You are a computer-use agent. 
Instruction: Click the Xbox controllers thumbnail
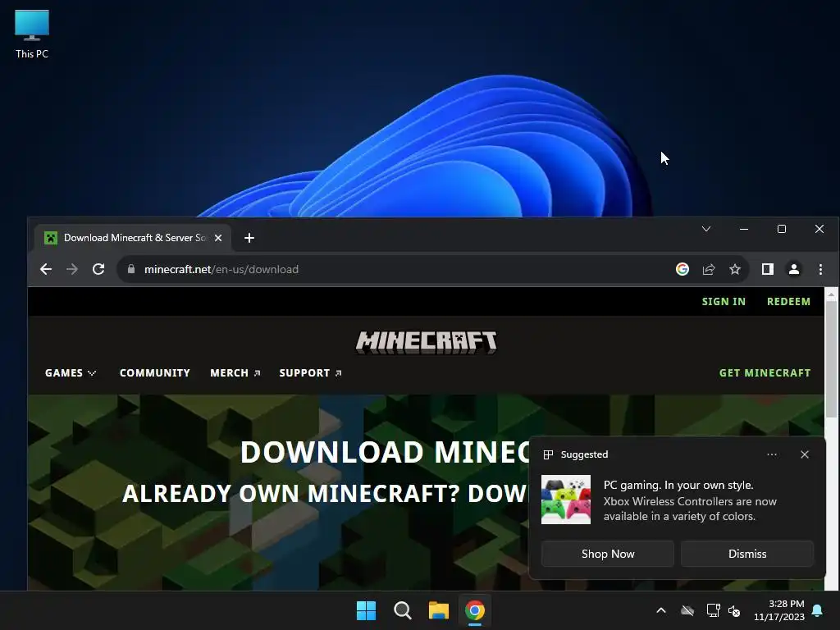[x=566, y=500]
